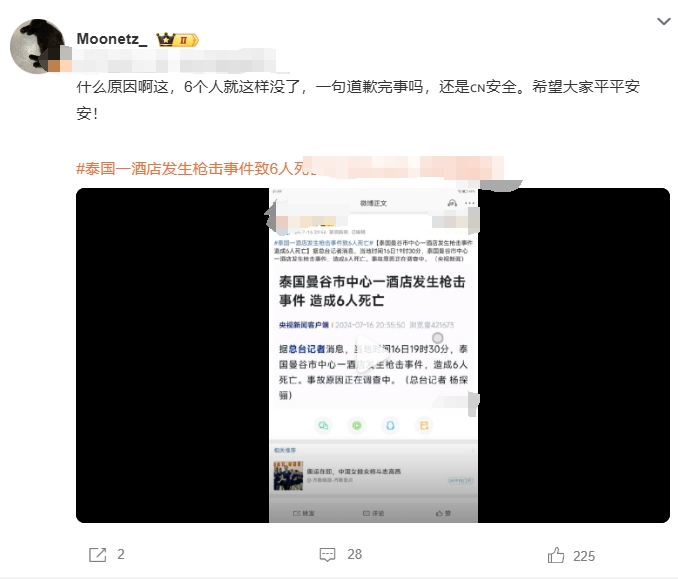Click the related article thumbnail in video
The image size is (678, 579).
(x=288, y=476)
